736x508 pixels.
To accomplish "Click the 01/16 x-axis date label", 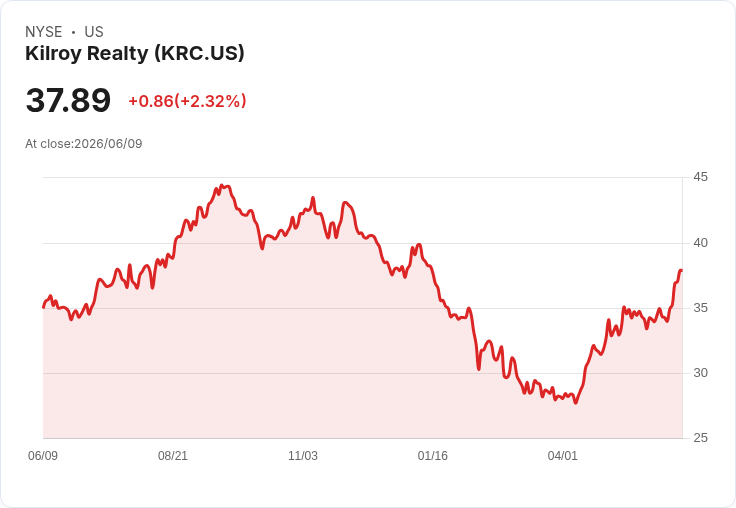I will [x=433, y=456].
